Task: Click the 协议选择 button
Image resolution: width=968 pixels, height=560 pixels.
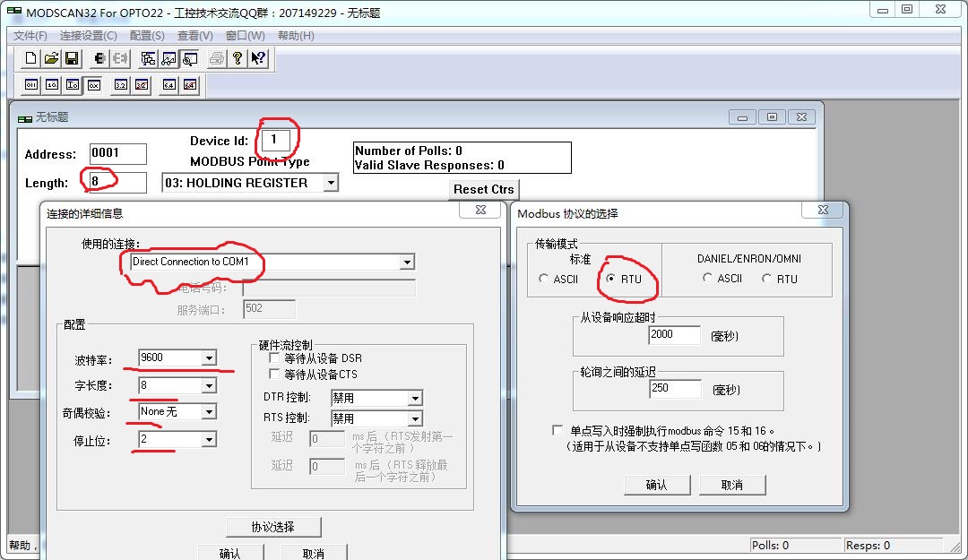Action: (x=273, y=527)
